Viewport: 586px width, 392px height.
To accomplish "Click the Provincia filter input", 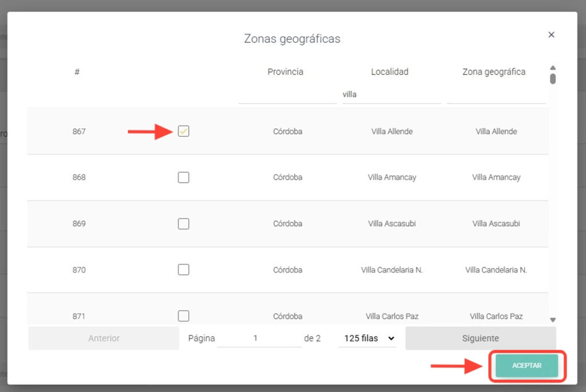I will [x=287, y=94].
